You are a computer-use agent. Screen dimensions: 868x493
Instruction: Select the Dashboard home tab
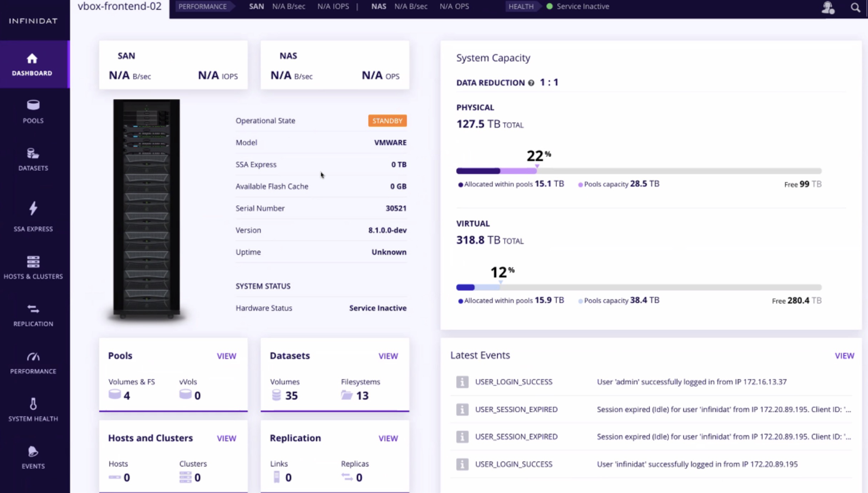32,64
